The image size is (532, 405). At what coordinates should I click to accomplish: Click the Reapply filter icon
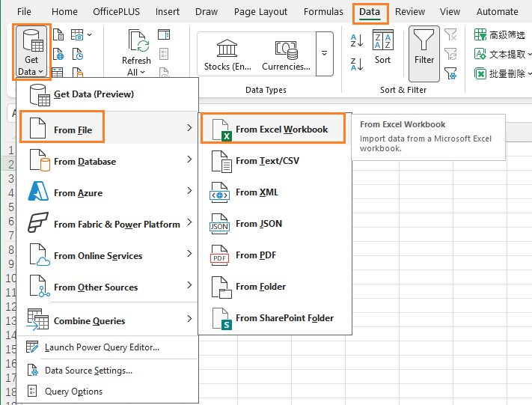(x=450, y=54)
